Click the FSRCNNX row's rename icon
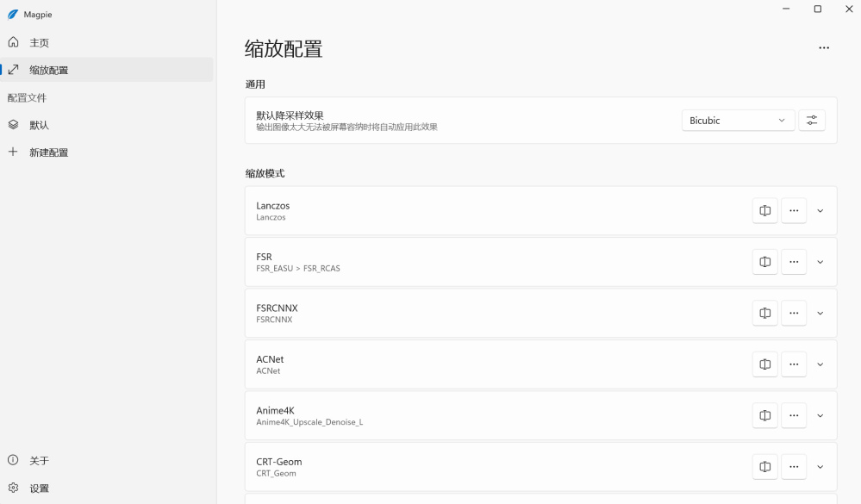This screenshot has height=504, width=861. [765, 313]
